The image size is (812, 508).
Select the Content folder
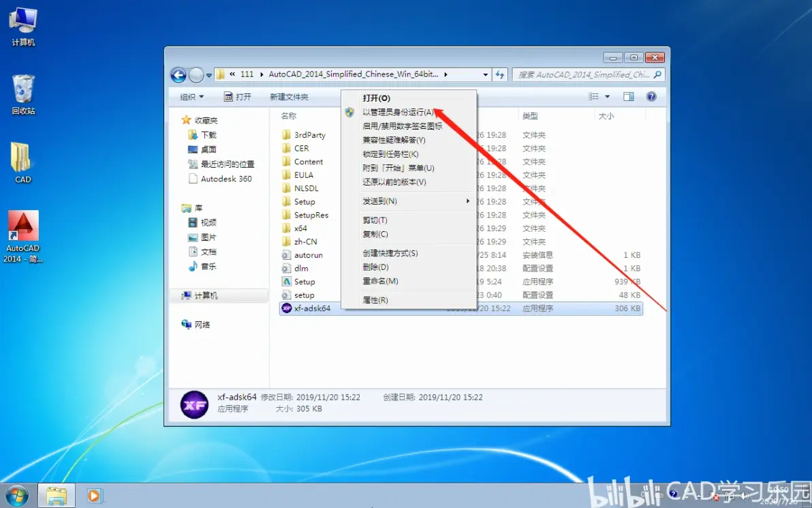303,162
